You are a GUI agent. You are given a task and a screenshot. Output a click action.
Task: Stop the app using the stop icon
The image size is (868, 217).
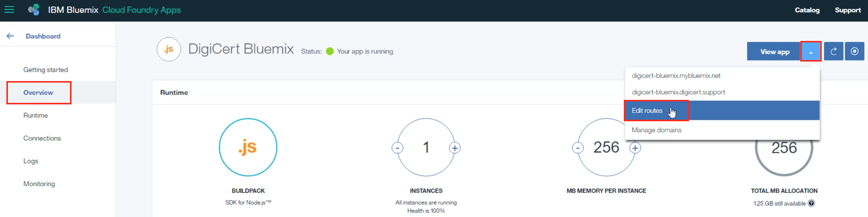[854, 51]
